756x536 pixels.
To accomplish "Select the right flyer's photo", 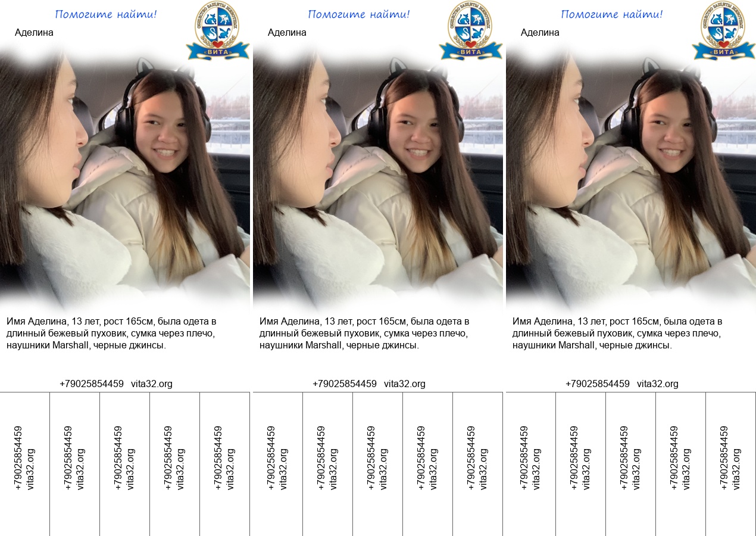I will 631,179.
